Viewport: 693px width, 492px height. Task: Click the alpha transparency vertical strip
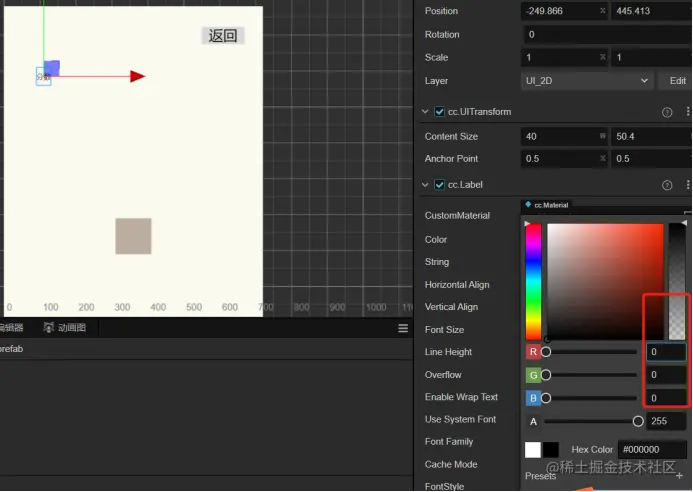(677, 282)
